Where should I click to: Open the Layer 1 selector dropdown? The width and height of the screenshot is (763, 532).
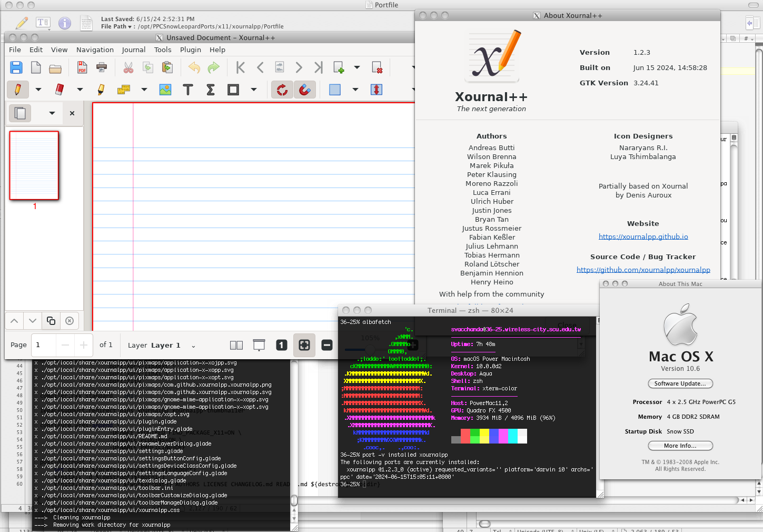pyautogui.click(x=162, y=346)
